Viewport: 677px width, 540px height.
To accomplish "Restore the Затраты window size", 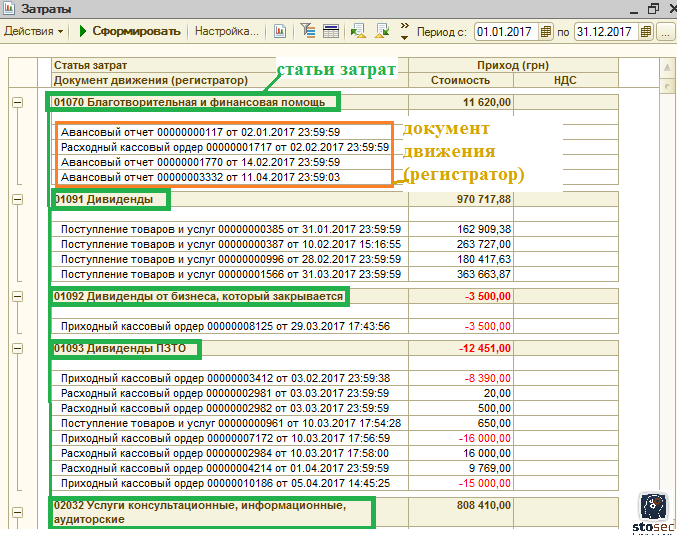I will click(x=654, y=9).
